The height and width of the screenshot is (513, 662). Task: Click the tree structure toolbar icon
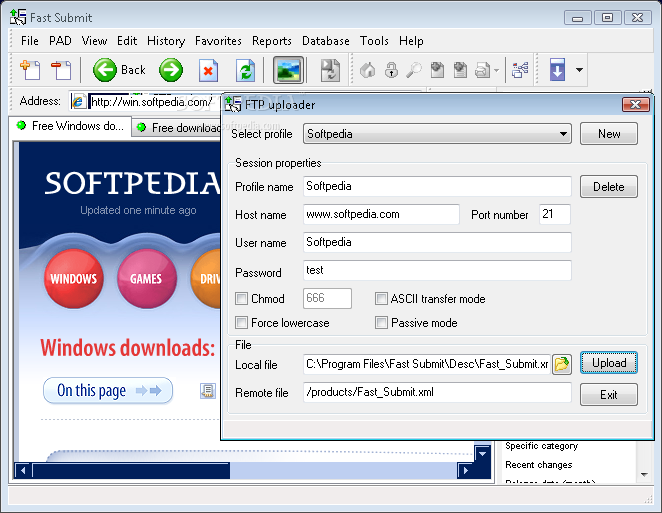520,70
